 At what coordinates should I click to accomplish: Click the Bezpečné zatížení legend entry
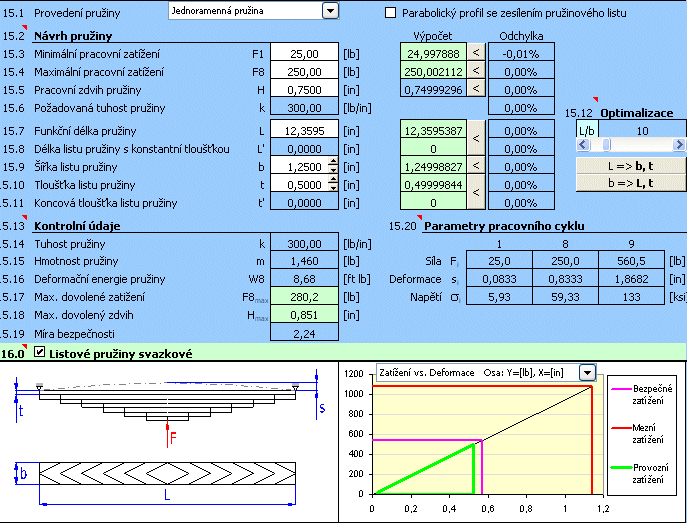point(643,395)
